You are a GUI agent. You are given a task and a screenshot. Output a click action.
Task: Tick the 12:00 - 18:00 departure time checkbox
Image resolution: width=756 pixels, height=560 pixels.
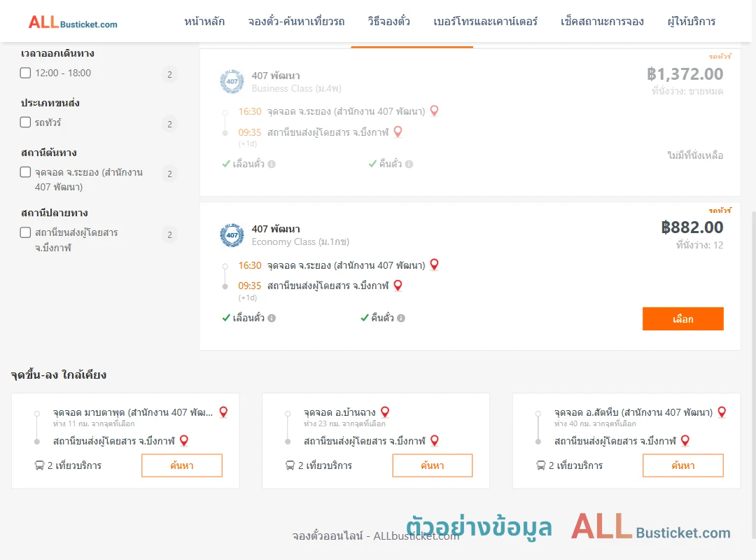(x=26, y=73)
